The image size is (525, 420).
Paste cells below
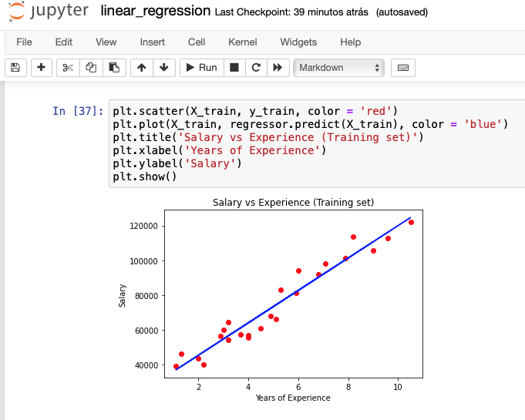(114, 68)
